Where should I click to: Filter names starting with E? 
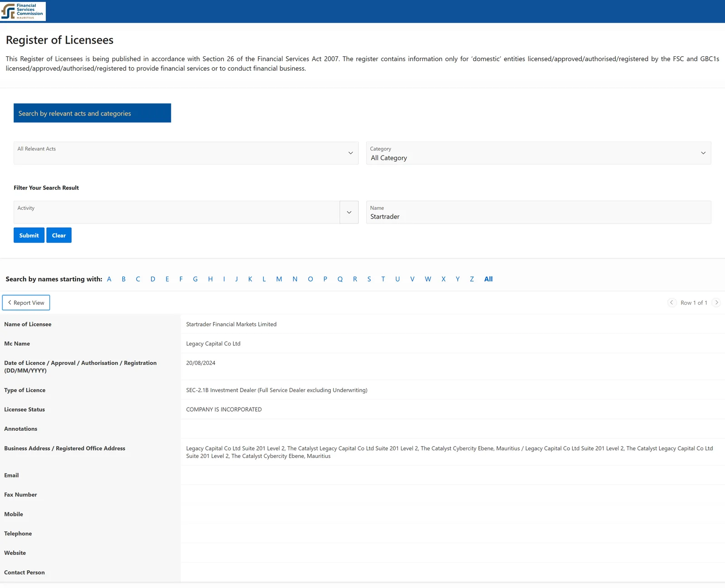[x=167, y=279]
